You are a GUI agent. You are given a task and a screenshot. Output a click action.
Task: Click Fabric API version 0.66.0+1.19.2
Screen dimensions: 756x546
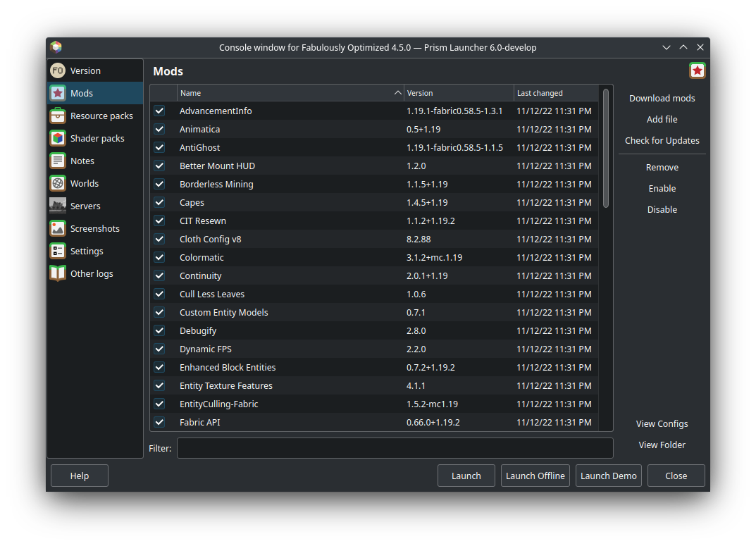click(x=433, y=422)
